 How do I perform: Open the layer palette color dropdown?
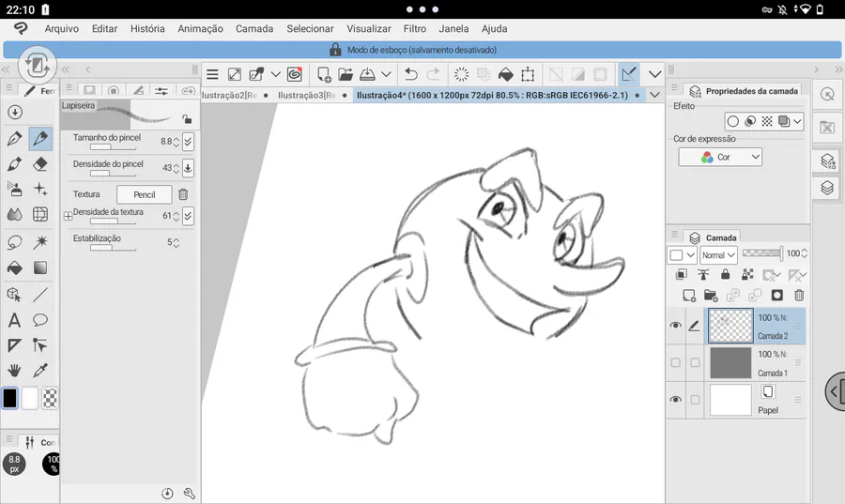click(682, 254)
